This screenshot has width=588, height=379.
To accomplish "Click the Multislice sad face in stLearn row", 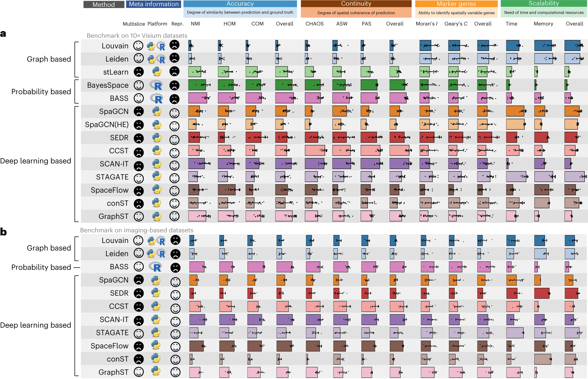I will click(x=139, y=72).
